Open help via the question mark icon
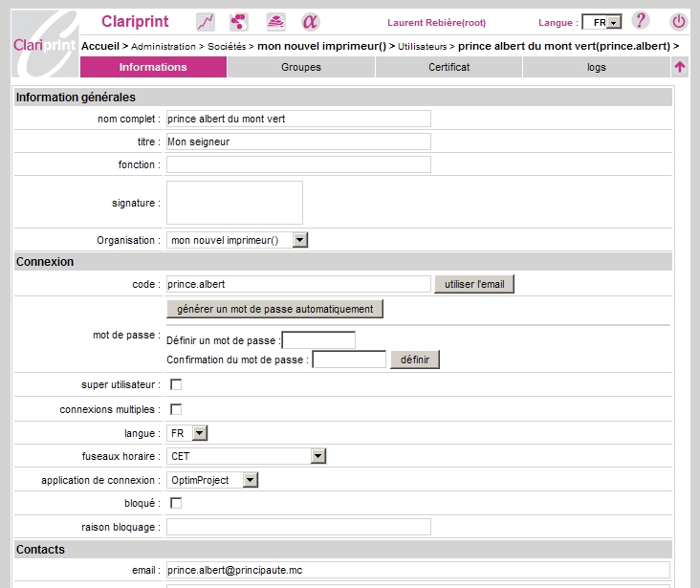 pos(641,21)
